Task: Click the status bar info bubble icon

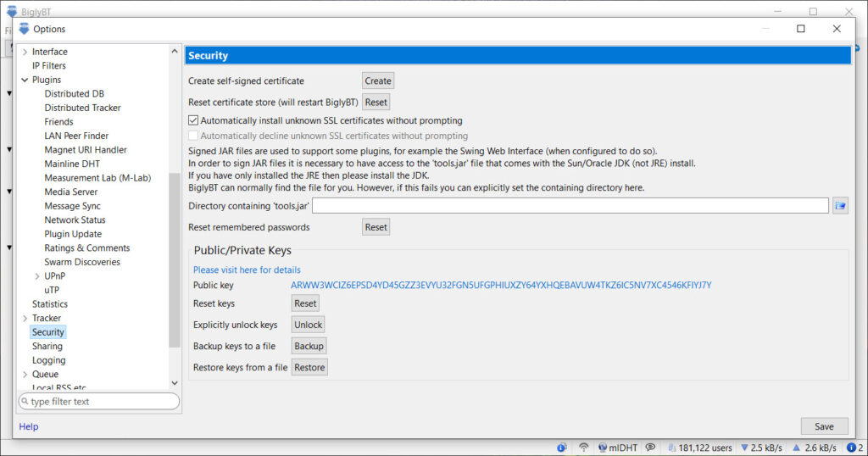Action: pos(561,448)
